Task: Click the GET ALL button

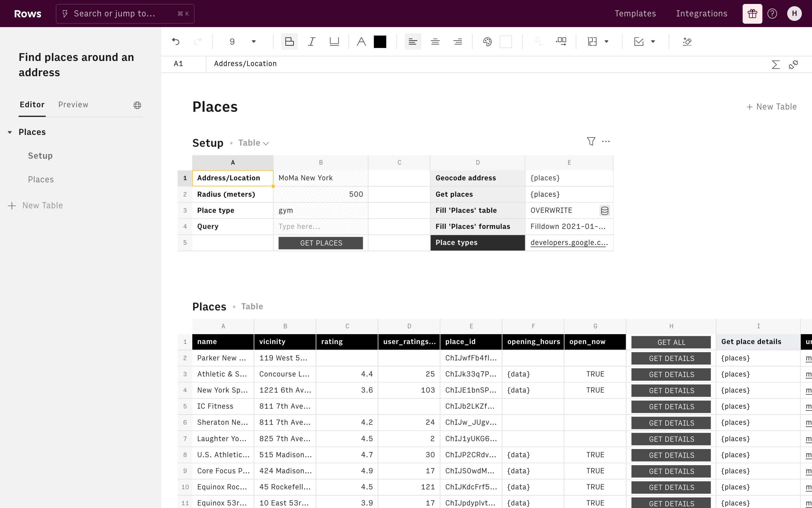Action: [x=671, y=342]
